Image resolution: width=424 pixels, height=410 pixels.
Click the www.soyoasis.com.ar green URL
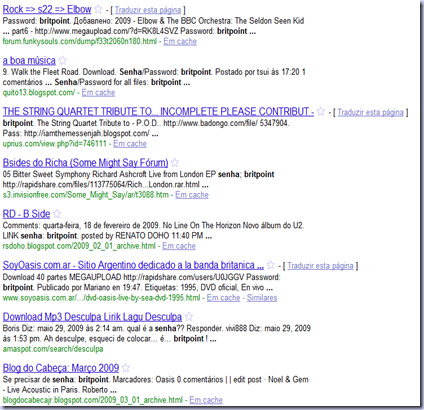[x=102, y=298]
